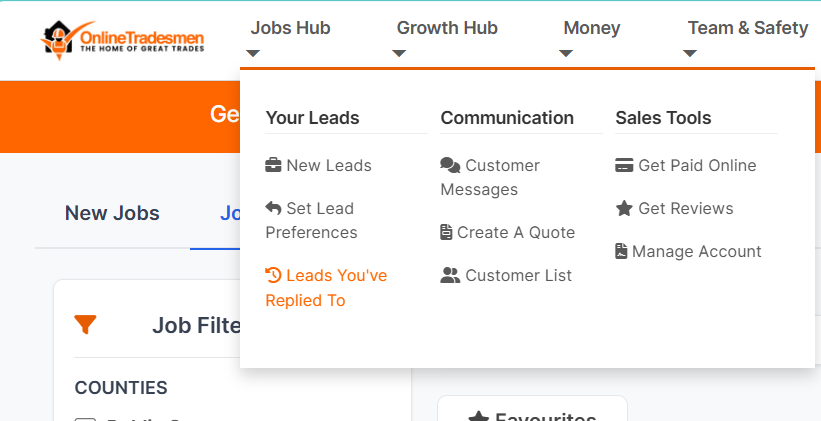Click the history icon for Leads You've Replied To
Viewport: 821px width, 421px height.
point(273,275)
